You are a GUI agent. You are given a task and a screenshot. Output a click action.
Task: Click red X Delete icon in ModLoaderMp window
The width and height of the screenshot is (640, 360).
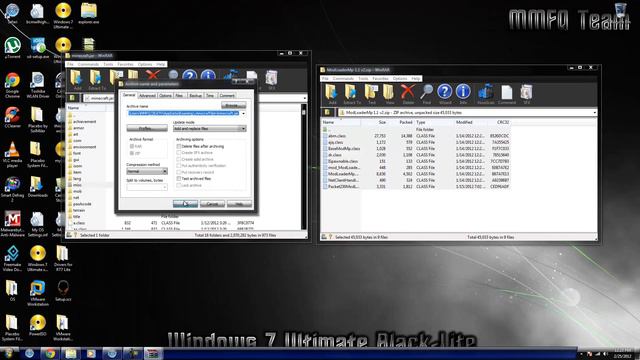click(x=408, y=93)
